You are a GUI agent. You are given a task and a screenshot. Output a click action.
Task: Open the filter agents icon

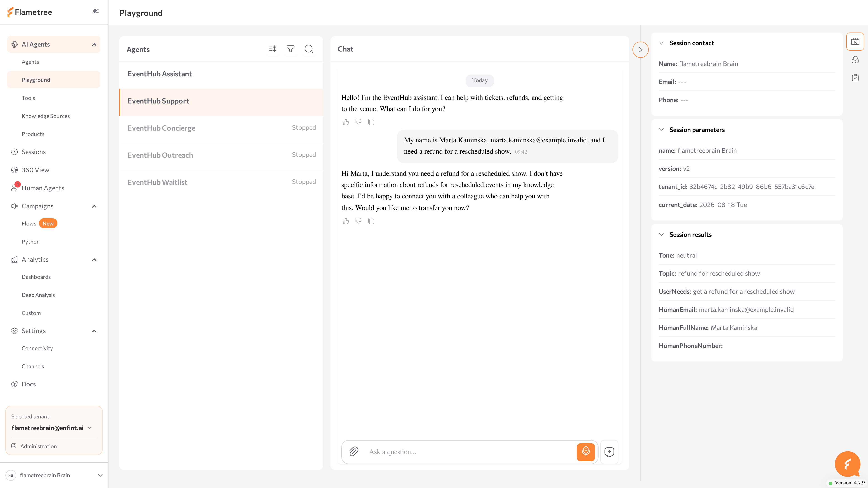pyautogui.click(x=290, y=49)
